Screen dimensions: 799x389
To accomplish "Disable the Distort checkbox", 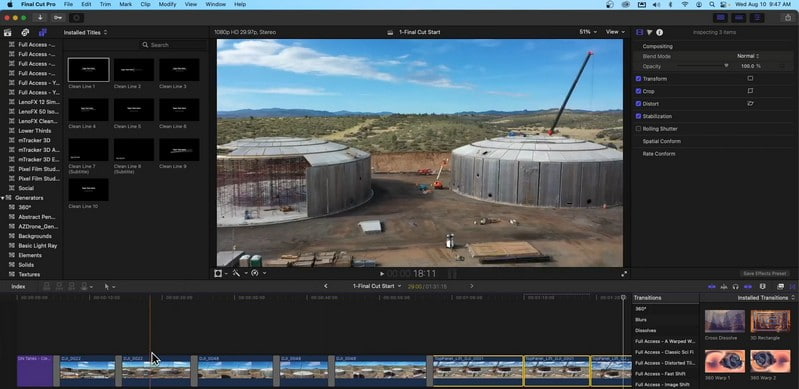I will (638, 103).
